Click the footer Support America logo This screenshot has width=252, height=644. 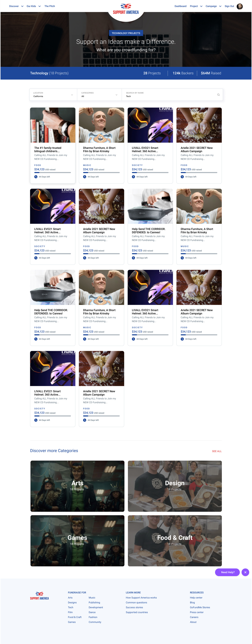[39, 596]
